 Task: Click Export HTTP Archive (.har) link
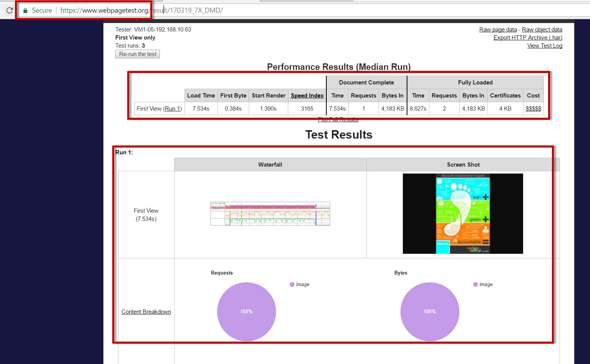click(x=528, y=38)
